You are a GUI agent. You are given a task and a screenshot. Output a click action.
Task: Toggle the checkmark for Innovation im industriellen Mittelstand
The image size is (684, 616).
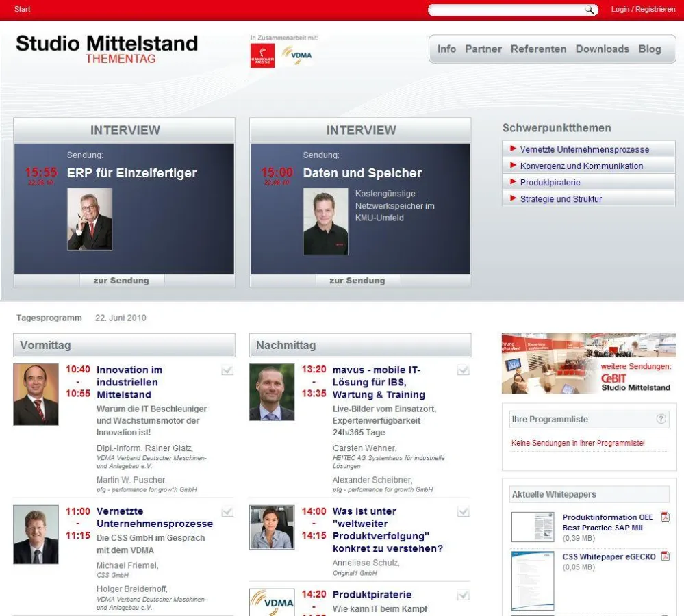(227, 368)
